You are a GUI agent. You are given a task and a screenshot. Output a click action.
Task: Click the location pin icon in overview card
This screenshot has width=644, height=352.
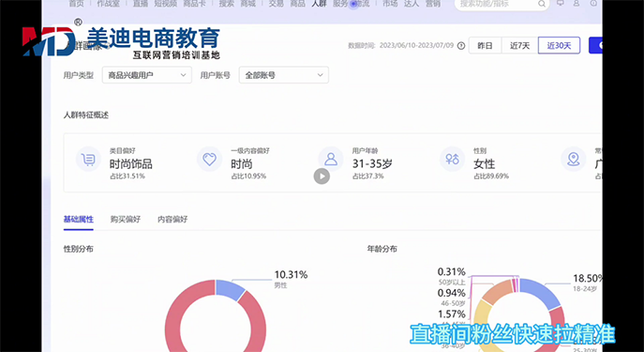pyautogui.click(x=574, y=160)
